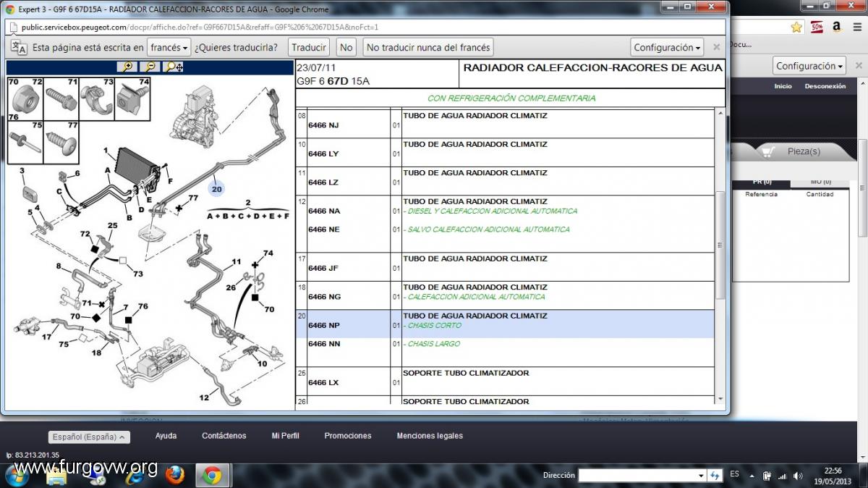Select part reference 6466 NP
The width and height of the screenshot is (868, 488).
pyautogui.click(x=324, y=325)
